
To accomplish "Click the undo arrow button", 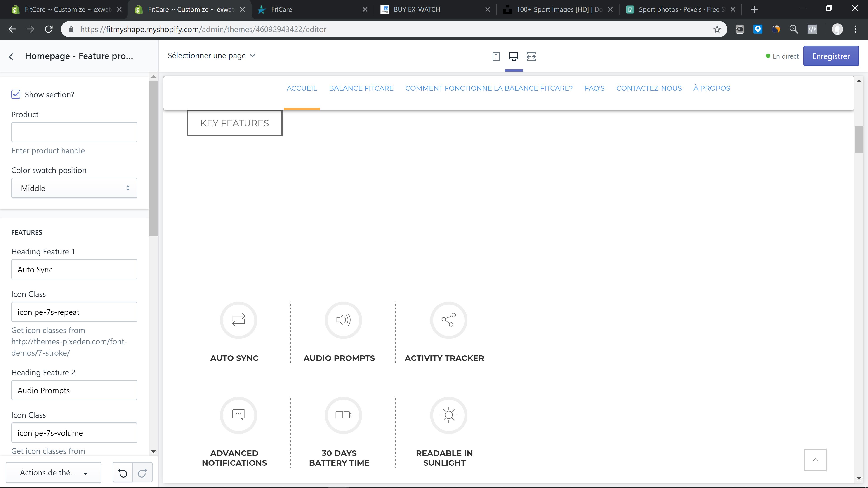I will click(x=123, y=473).
